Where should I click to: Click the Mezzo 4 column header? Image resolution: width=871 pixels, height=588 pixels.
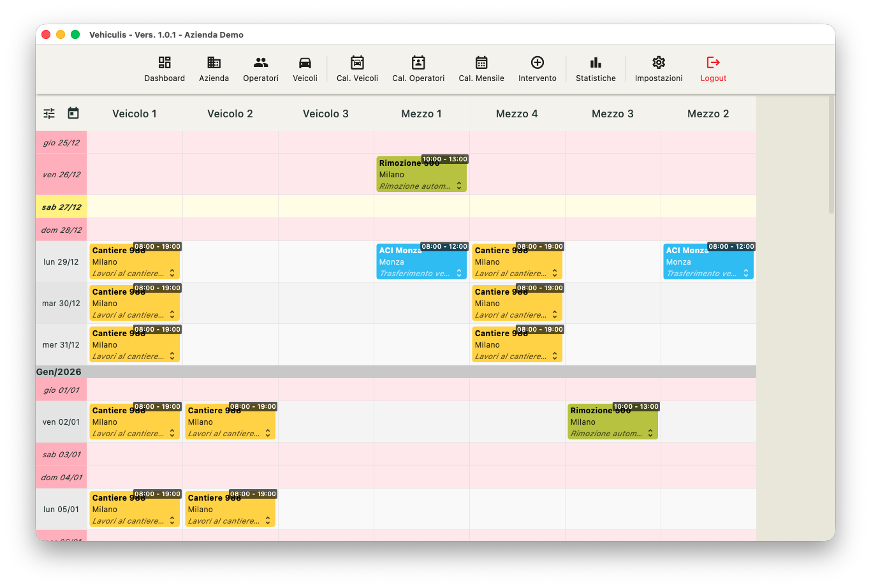tap(517, 114)
